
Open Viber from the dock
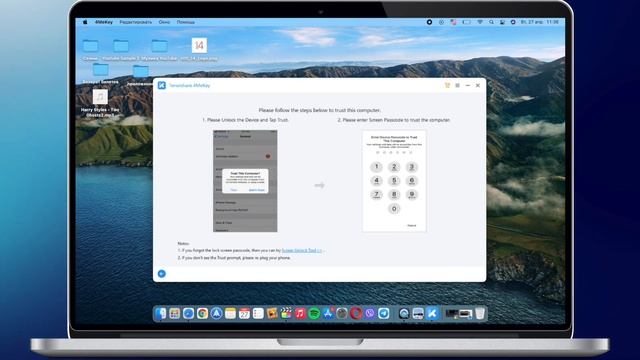[370, 313]
